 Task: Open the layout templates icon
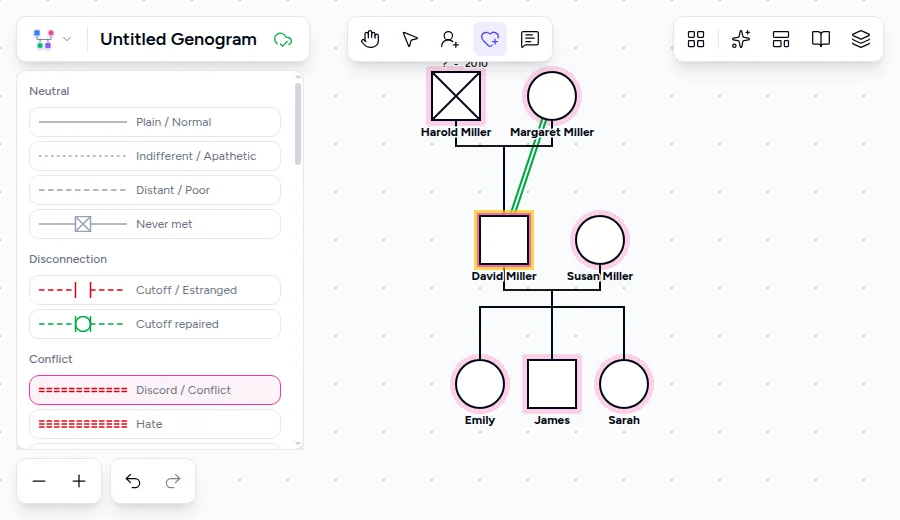click(x=781, y=39)
